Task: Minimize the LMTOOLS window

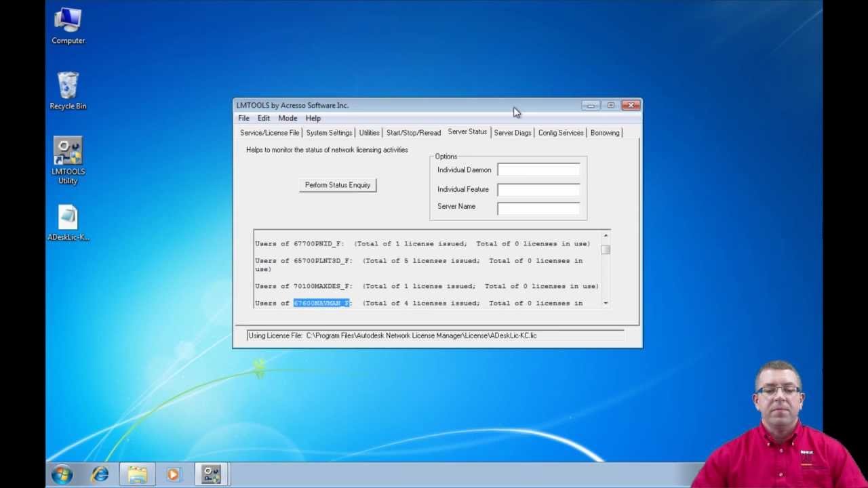Action: pos(591,106)
